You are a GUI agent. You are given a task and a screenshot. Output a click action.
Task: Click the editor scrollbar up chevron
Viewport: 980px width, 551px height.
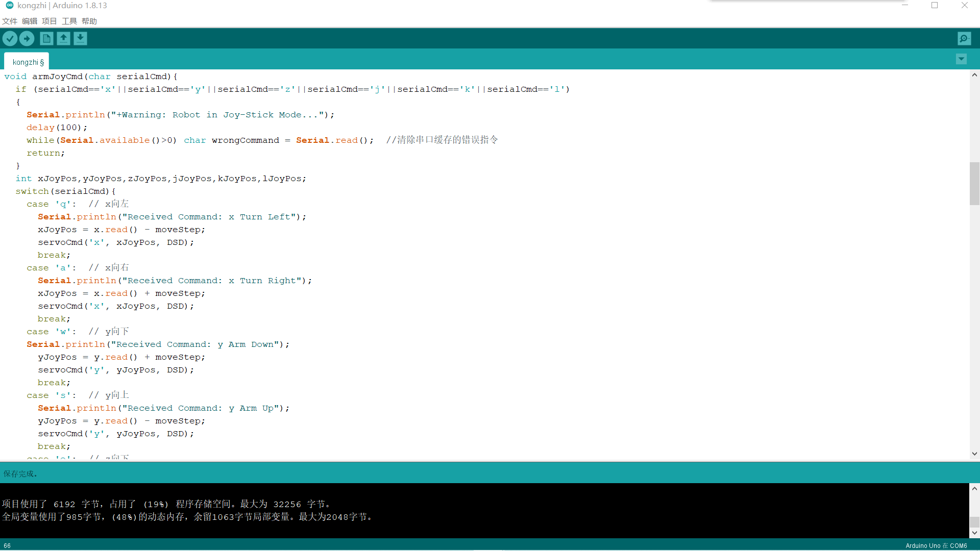point(974,75)
